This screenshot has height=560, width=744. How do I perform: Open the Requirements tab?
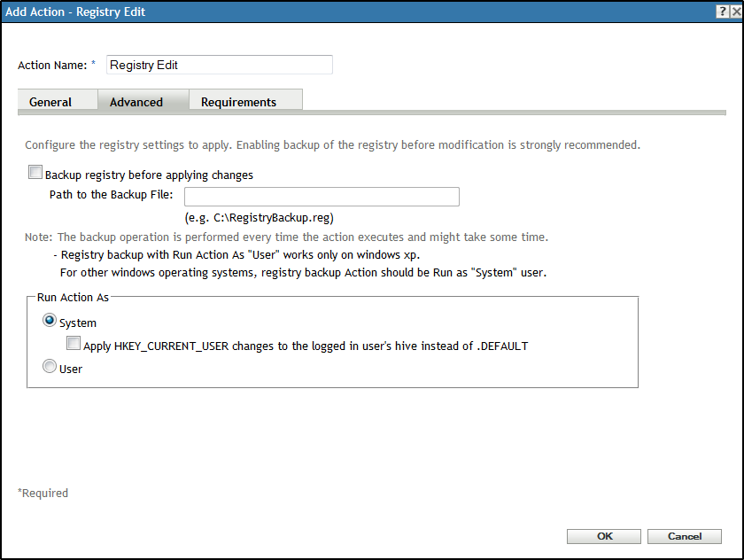point(238,102)
